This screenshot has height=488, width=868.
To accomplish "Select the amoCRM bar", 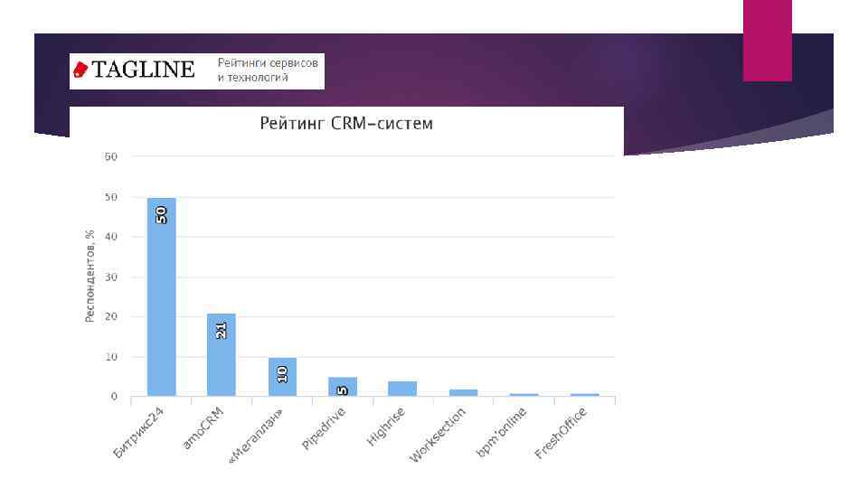I will [x=221, y=355].
